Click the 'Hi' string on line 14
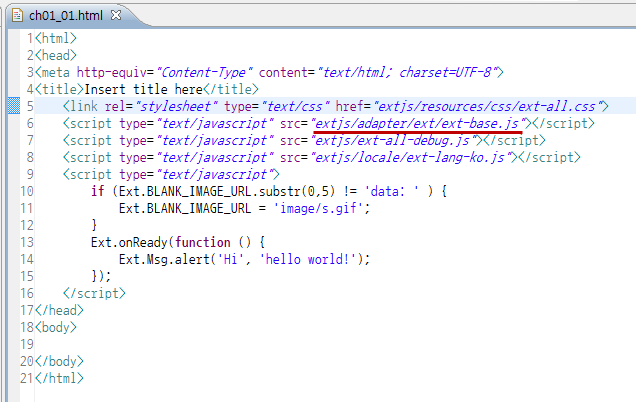 [230, 259]
